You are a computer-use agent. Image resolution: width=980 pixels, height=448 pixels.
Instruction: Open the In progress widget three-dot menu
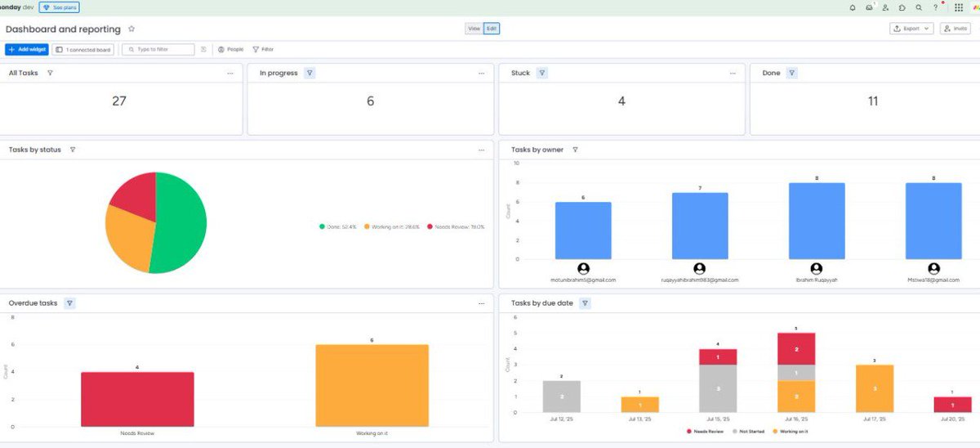[x=482, y=73]
